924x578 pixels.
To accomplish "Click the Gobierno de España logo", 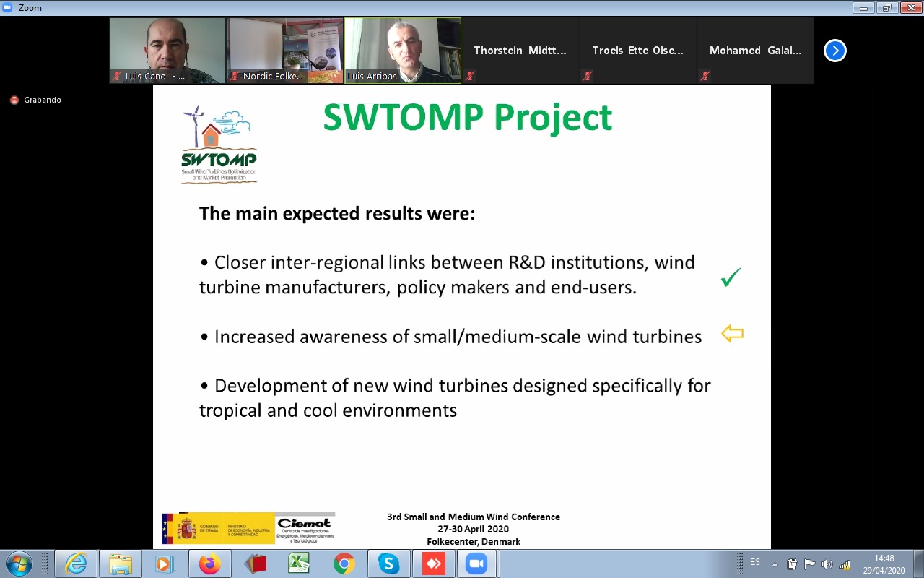I will click(219, 529).
